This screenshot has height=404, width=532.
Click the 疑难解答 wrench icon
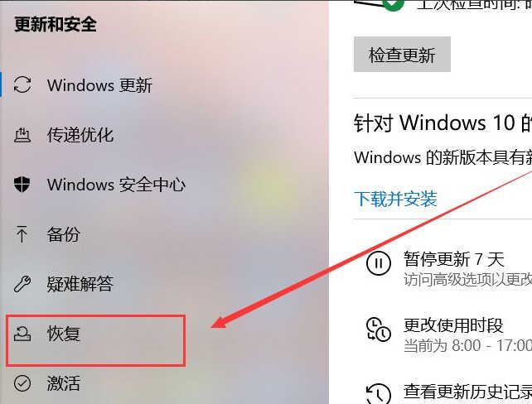coord(22,284)
